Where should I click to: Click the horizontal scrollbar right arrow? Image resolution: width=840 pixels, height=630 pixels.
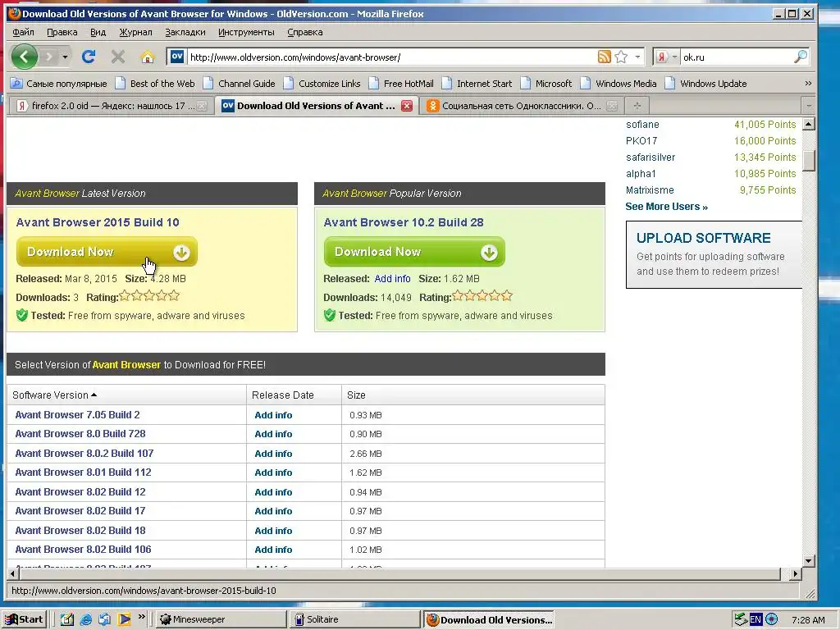click(796, 573)
